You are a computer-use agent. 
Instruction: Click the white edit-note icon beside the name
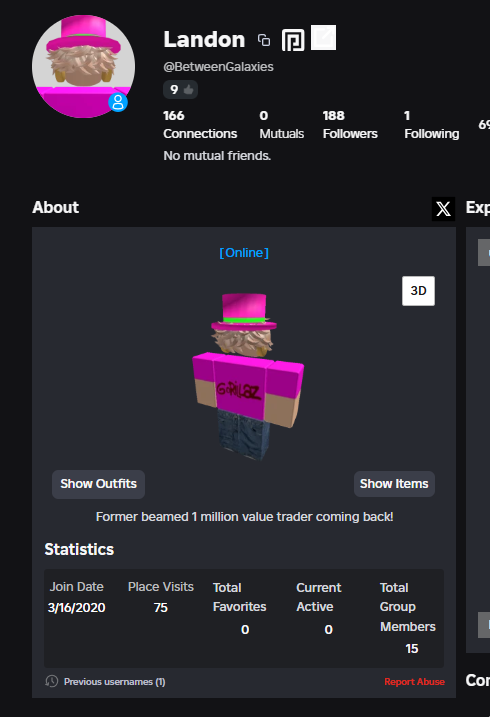(324, 37)
